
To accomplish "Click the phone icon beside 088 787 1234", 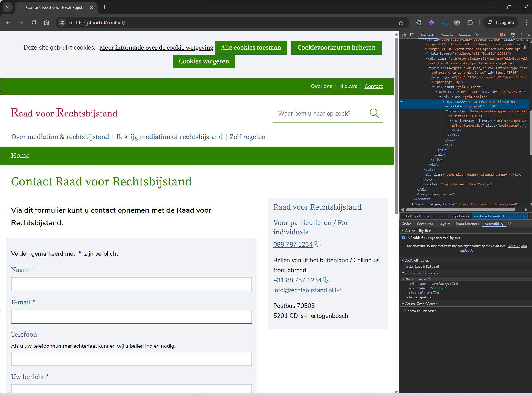I will click(x=318, y=244).
